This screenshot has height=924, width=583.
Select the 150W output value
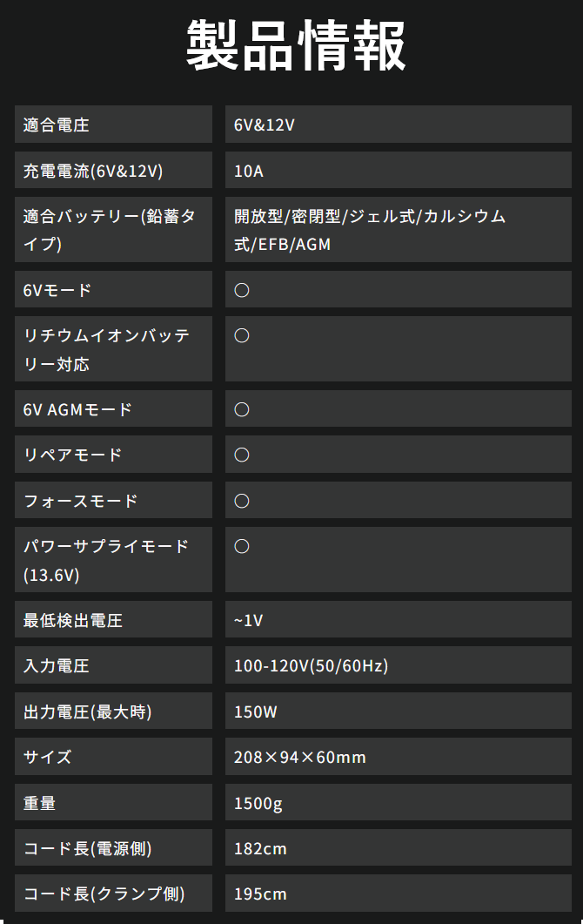256,712
